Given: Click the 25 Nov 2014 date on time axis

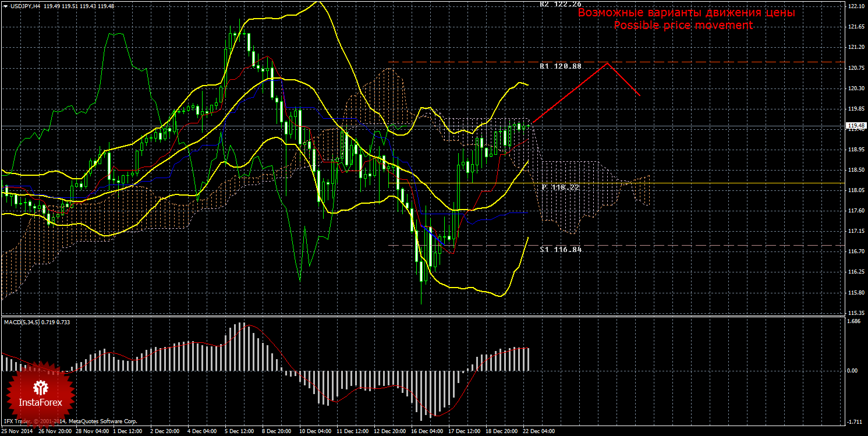Looking at the screenshot, I should click(x=16, y=431).
